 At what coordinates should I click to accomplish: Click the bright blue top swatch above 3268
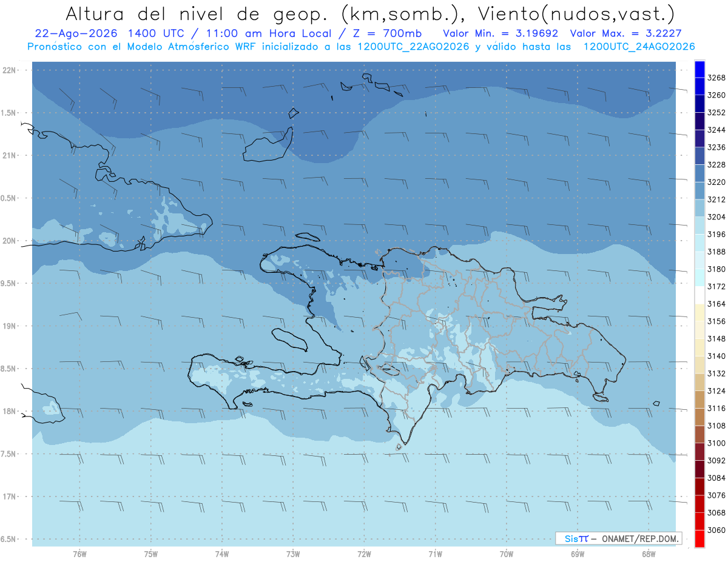click(x=699, y=69)
